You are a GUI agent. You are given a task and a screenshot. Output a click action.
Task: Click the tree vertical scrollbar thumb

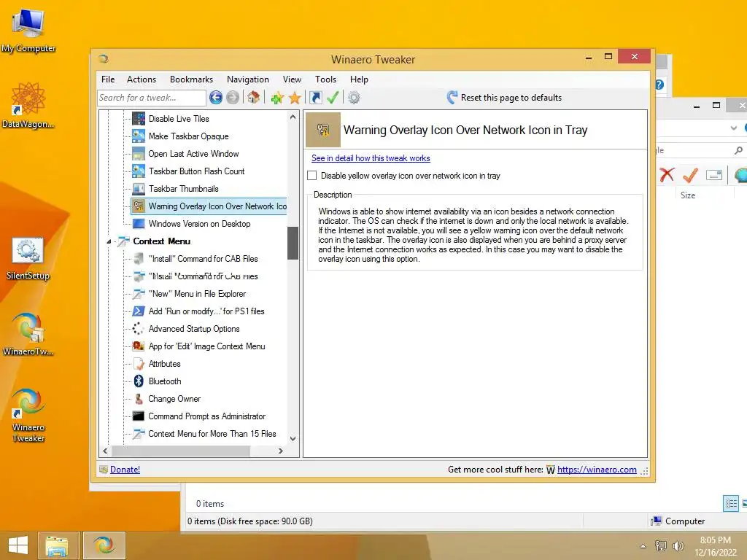(x=293, y=243)
